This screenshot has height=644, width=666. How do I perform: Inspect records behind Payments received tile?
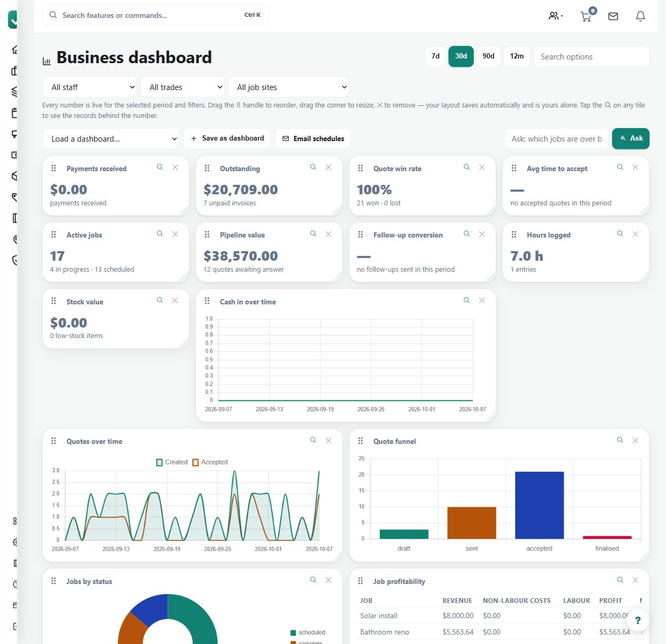(x=160, y=167)
